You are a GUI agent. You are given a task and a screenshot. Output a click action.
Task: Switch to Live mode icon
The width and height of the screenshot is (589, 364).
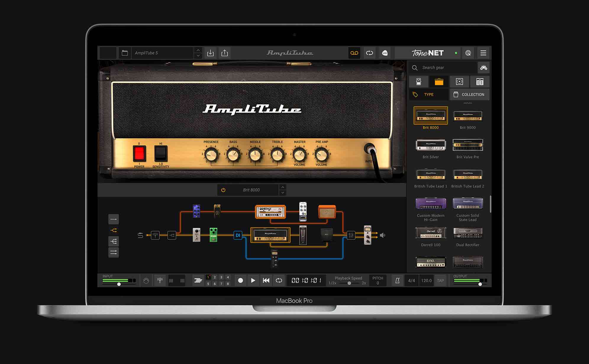385,53
